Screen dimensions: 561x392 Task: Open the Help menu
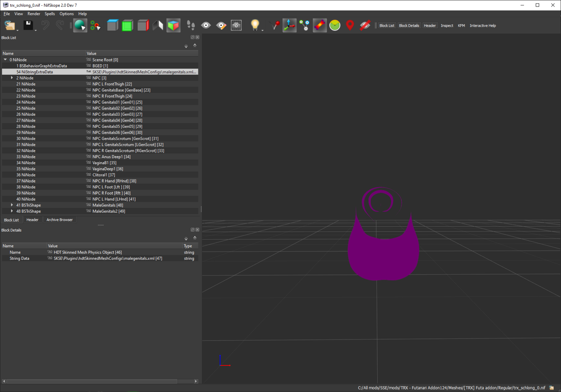(82, 14)
